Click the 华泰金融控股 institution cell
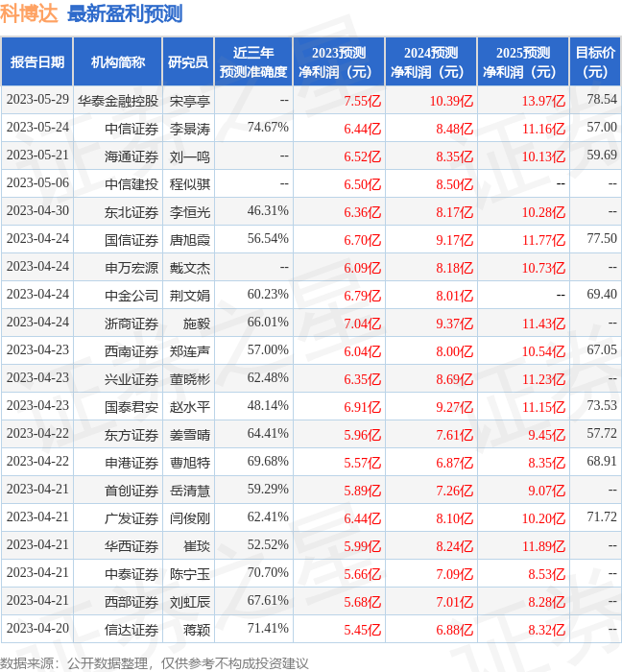 118,101
